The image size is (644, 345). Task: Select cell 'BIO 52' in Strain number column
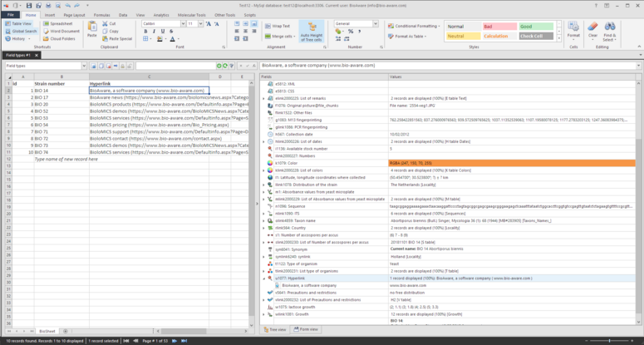(61, 111)
